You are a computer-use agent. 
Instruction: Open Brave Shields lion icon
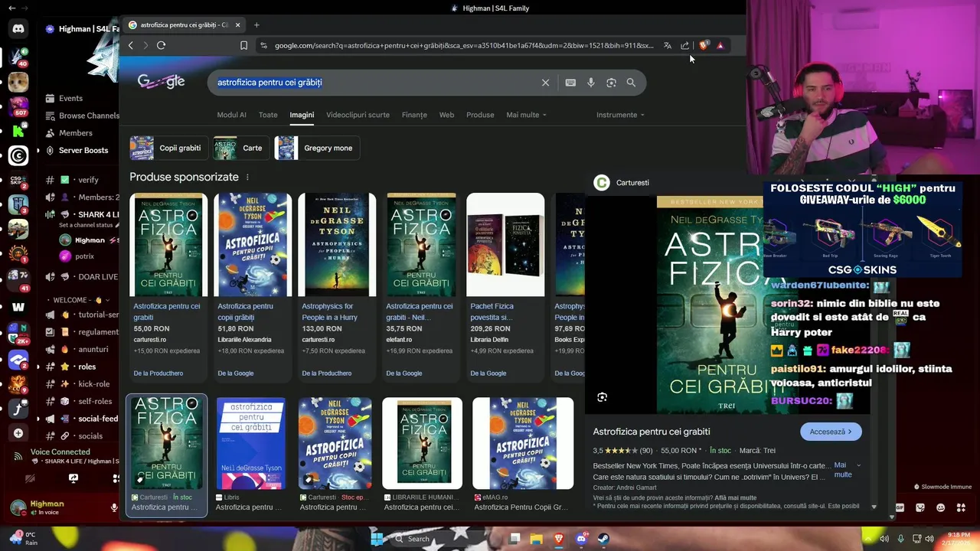click(x=703, y=45)
